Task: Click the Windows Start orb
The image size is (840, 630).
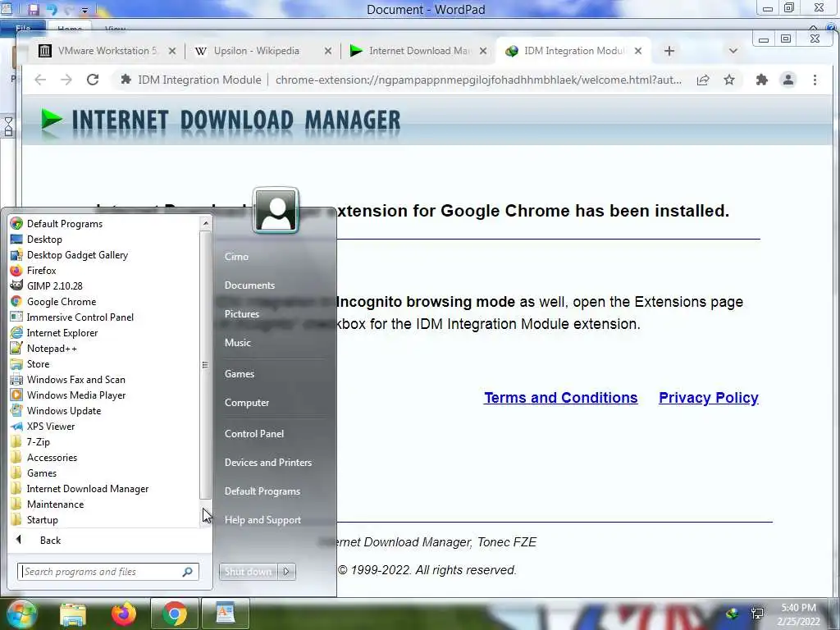Action: (x=21, y=614)
